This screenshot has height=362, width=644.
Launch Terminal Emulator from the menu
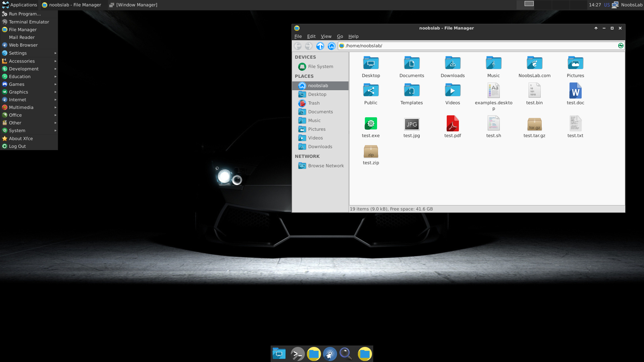tap(29, 22)
